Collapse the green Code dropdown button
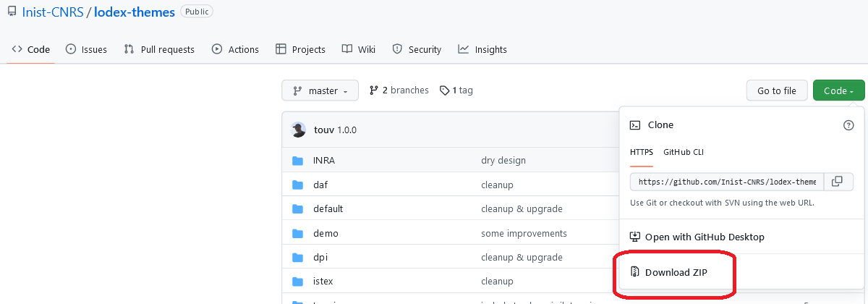 pos(838,90)
